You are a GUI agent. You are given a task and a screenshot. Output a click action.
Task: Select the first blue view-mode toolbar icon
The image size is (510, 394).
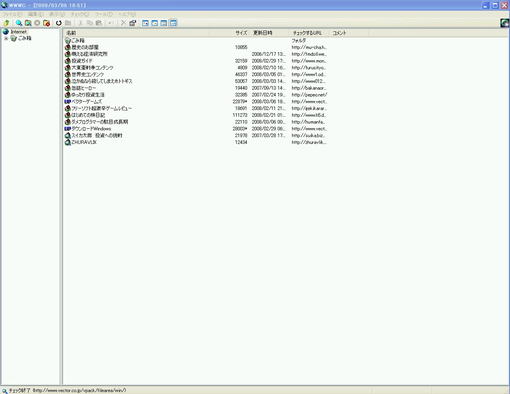[145, 23]
